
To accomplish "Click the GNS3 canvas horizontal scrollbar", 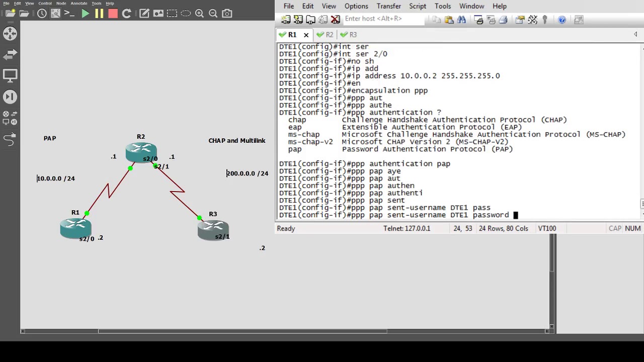I will point(243,331).
